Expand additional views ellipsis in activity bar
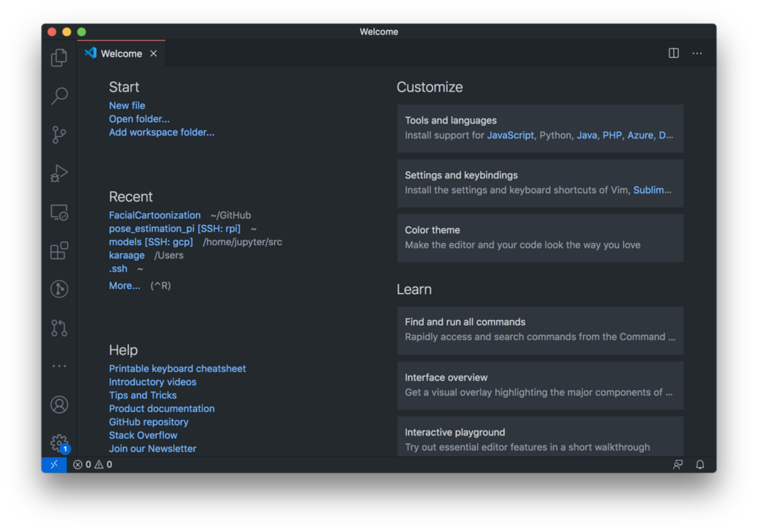758x532 pixels. point(59,366)
